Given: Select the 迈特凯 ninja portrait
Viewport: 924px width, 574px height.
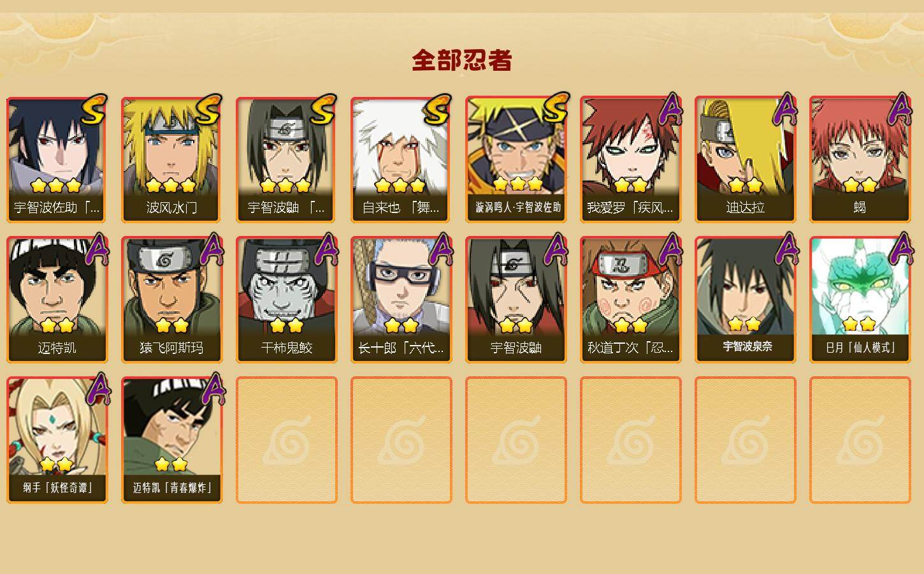Looking at the screenshot, I should coord(57,300).
